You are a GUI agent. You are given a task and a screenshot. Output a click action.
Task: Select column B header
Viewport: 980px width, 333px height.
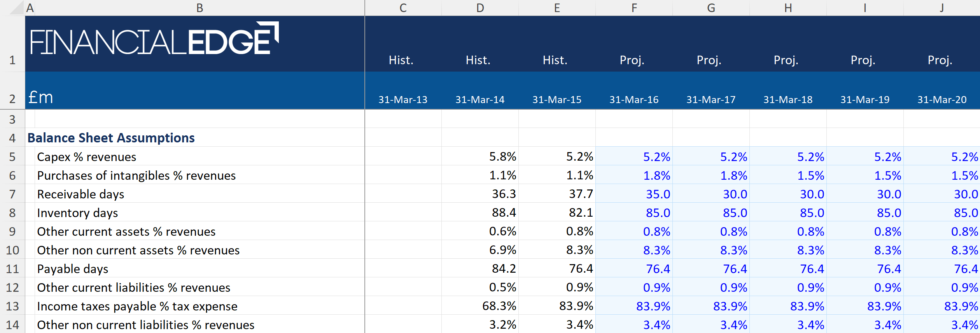[x=199, y=8]
